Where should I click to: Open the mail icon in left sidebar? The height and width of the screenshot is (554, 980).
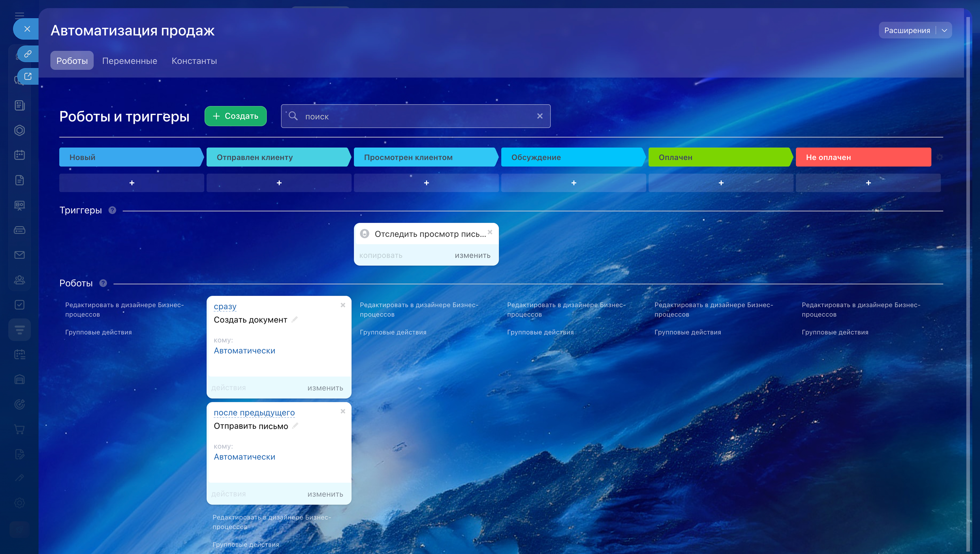19,255
